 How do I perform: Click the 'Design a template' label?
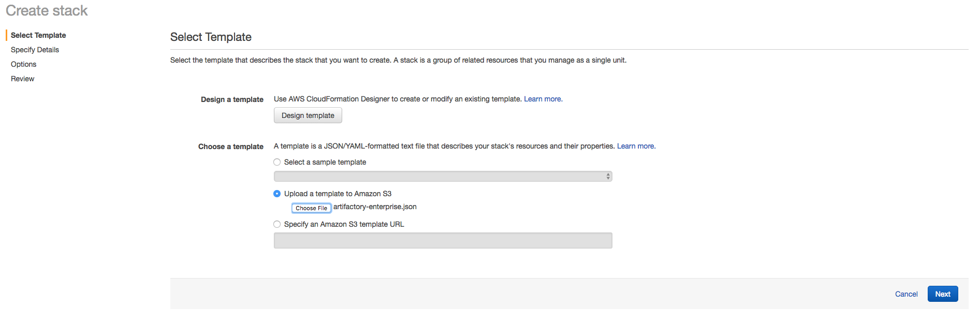[x=232, y=99]
